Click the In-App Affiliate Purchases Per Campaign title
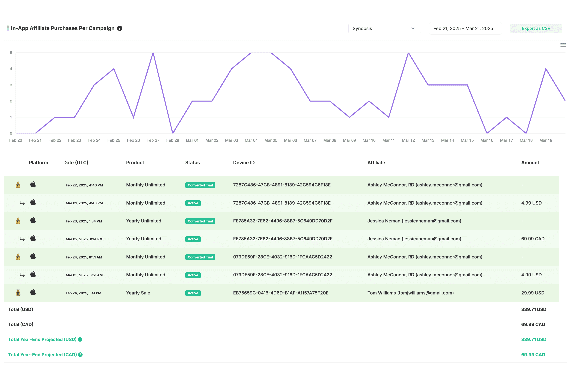This screenshot has height=392, width=570. (63, 28)
